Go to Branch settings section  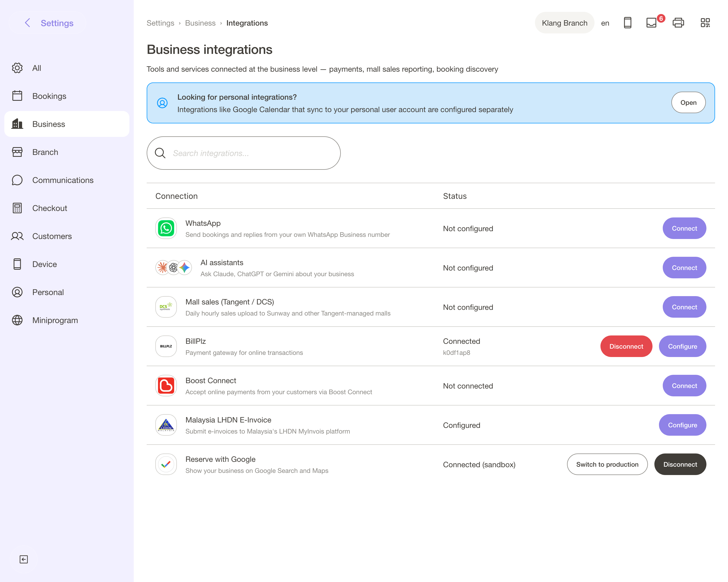(67, 152)
